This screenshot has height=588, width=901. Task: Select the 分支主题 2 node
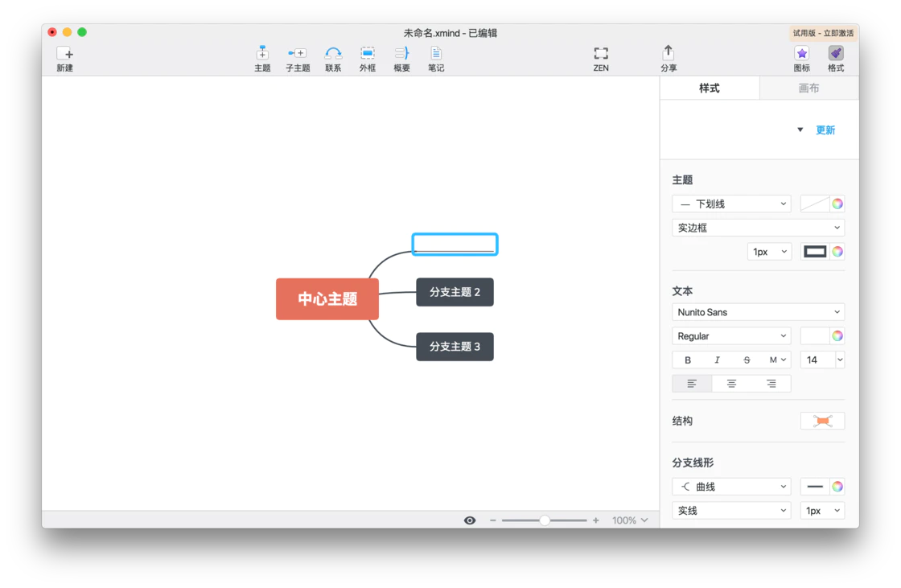[455, 292]
